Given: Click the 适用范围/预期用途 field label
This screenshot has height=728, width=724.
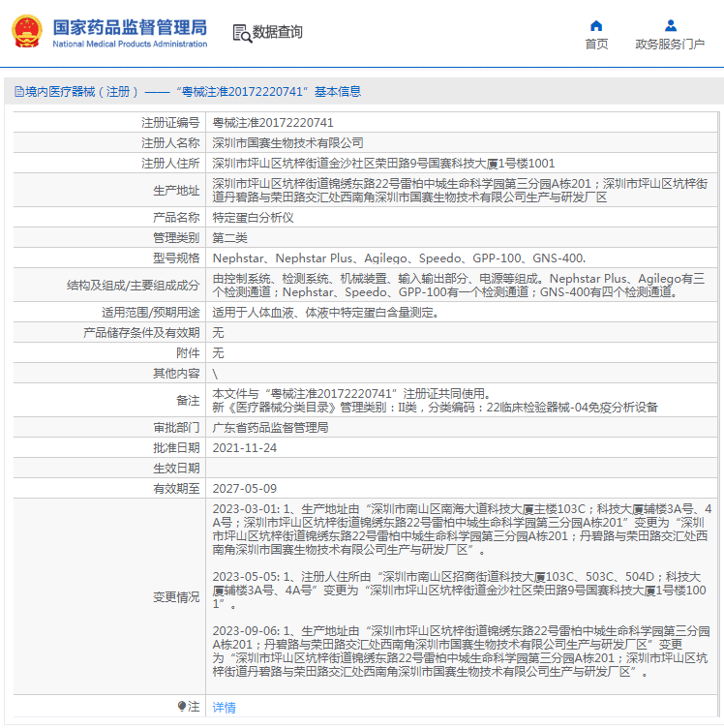Looking at the screenshot, I should [x=150, y=313].
